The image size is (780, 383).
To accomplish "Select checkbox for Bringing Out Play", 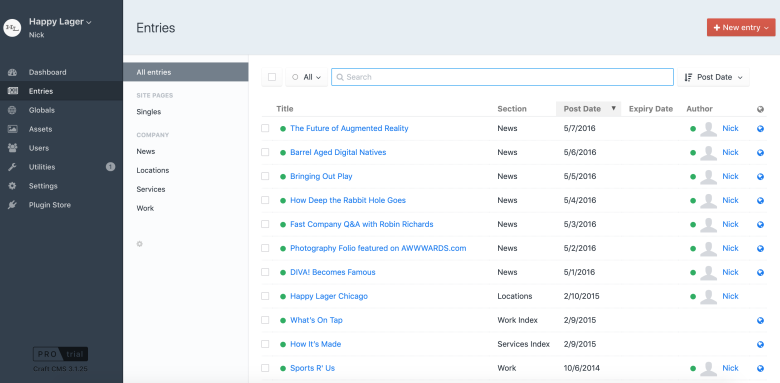I will pos(265,176).
